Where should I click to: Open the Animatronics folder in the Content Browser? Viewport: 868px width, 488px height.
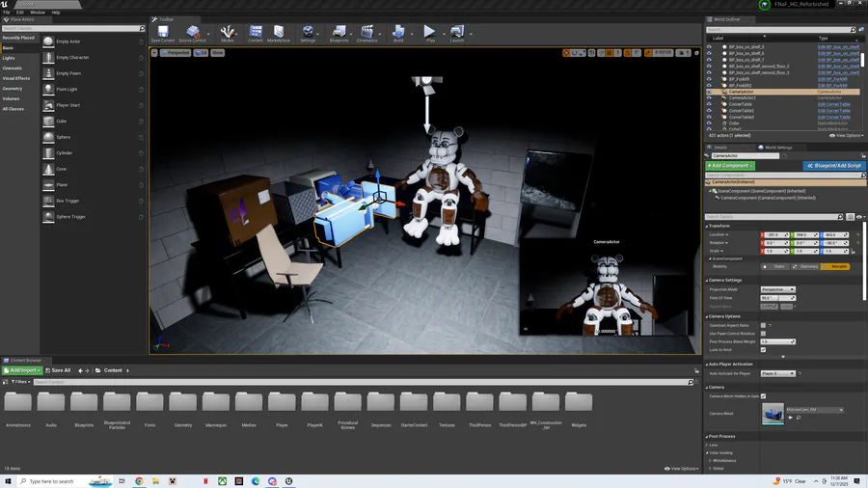[18, 408]
